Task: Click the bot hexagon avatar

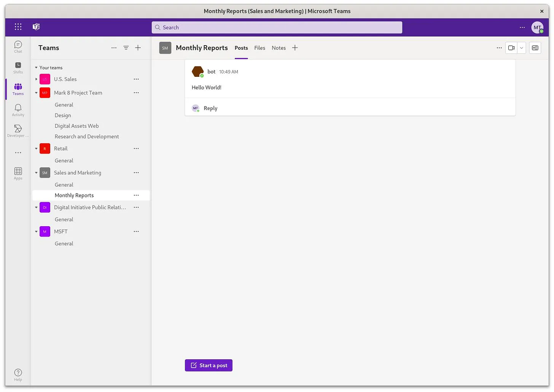Action: (x=197, y=71)
